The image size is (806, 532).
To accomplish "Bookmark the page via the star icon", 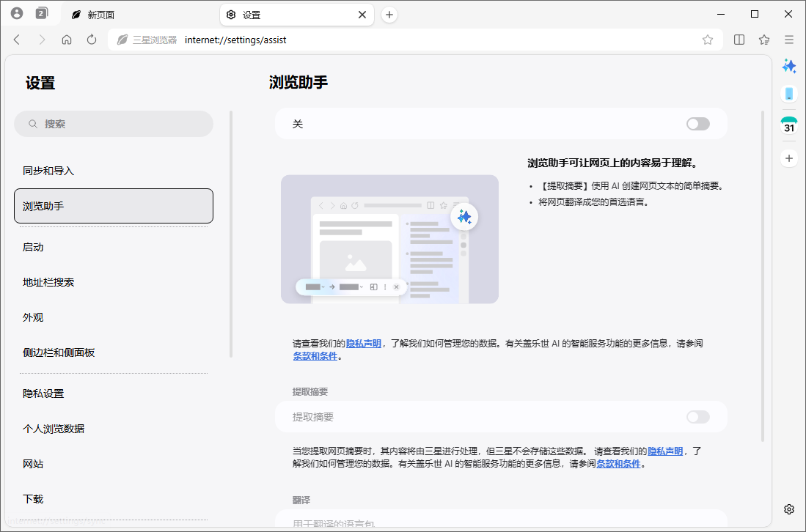I will [708, 40].
